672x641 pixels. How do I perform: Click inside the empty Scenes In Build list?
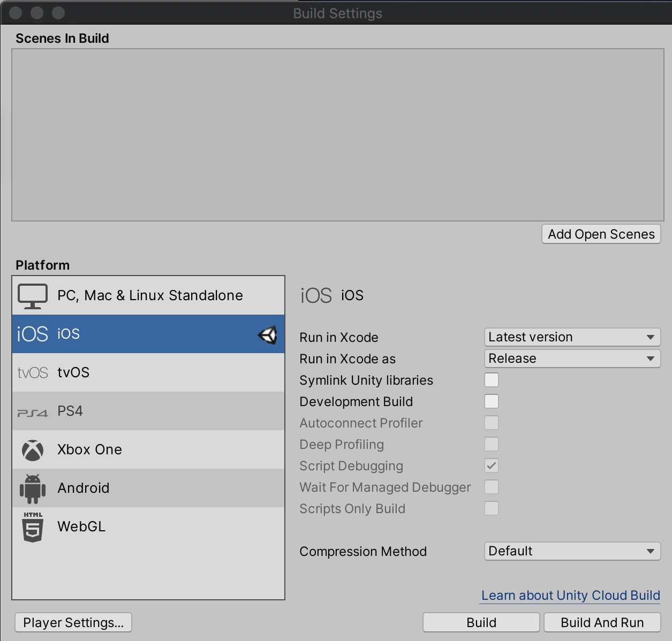[336, 135]
